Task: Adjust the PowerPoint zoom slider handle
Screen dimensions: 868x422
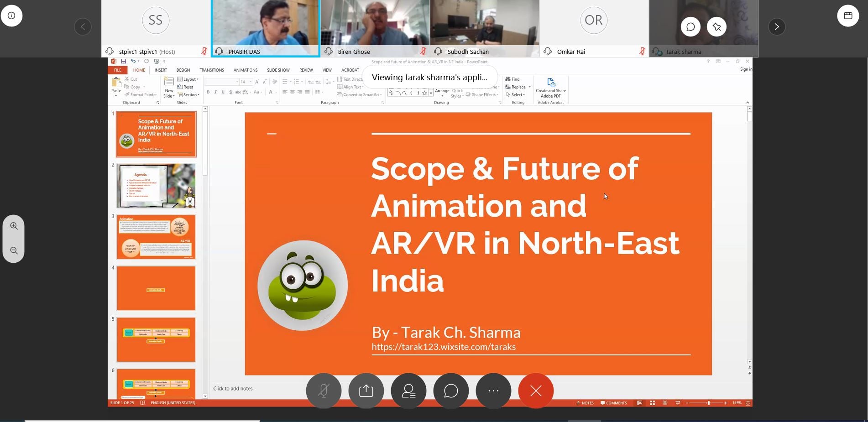Action: tap(709, 403)
